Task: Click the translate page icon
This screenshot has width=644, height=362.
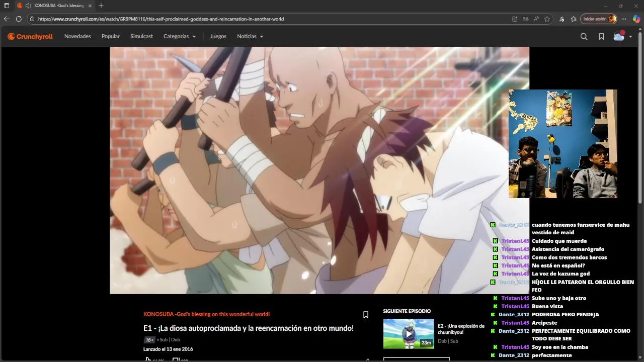Action: click(525, 19)
